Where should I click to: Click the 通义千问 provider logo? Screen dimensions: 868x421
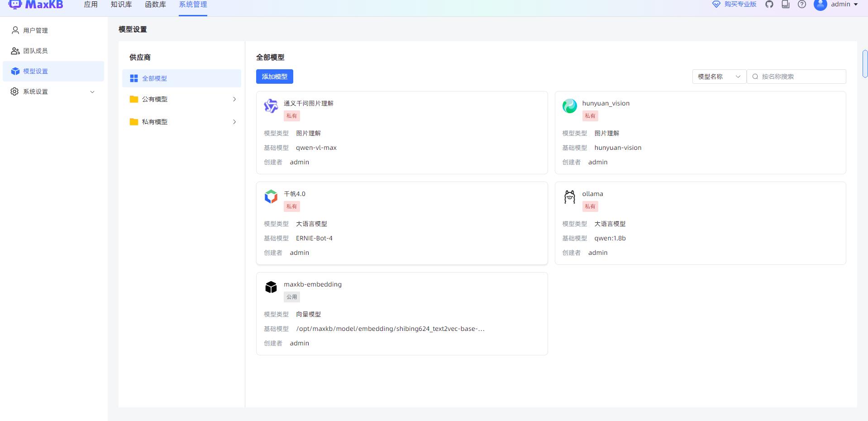pos(271,106)
